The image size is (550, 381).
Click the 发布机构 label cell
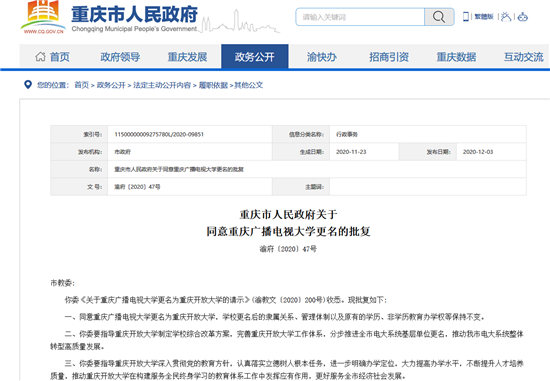79,152
